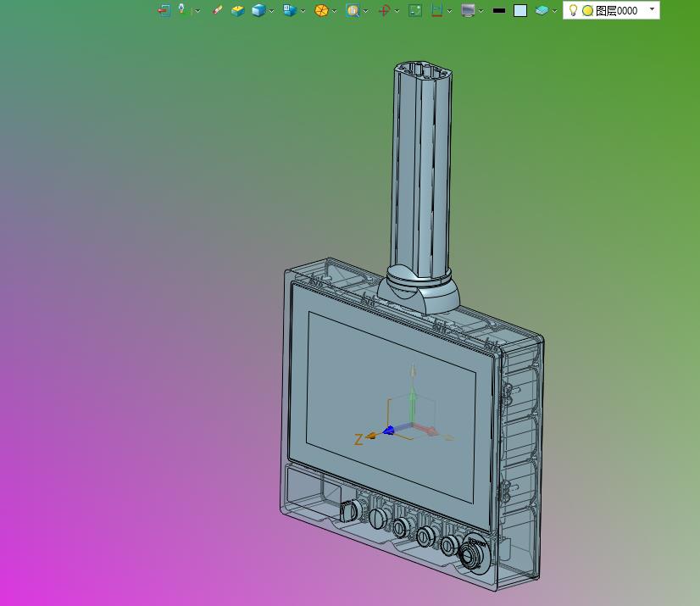The height and width of the screenshot is (606, 700).
Task: Open dropdown beside the layers stack icon
Action: 554,11
